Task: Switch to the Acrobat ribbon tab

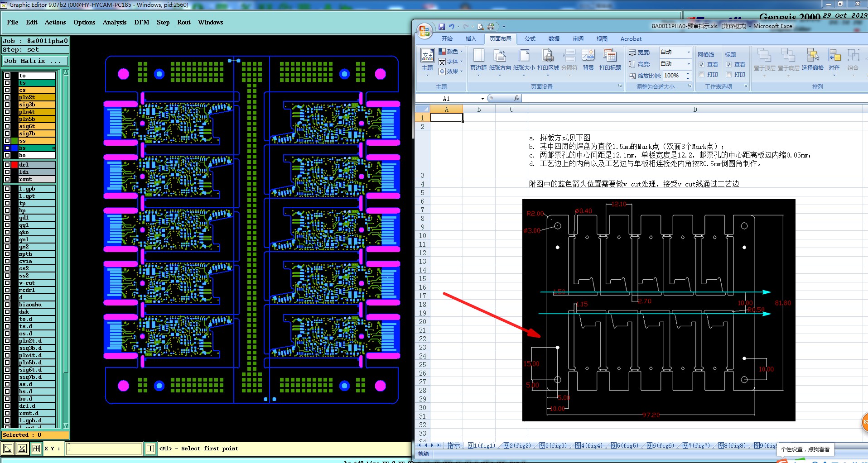Action: coord(631,39)
